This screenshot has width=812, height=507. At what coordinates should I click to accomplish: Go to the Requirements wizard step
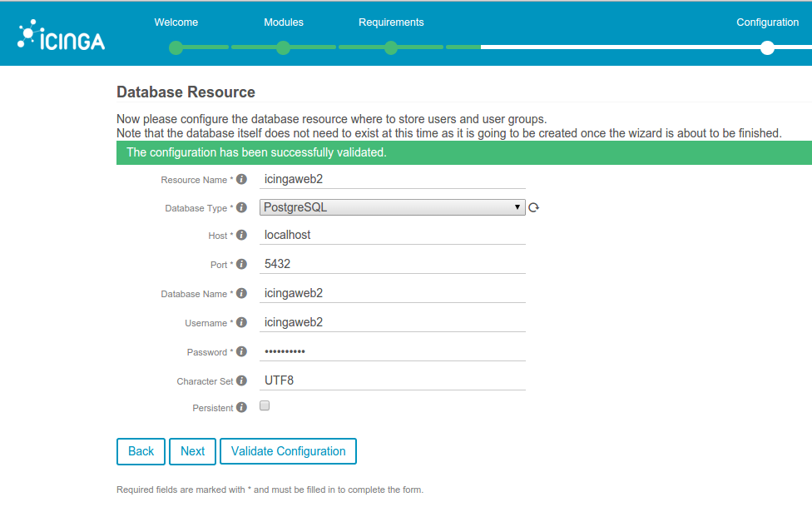click(391, 22)
